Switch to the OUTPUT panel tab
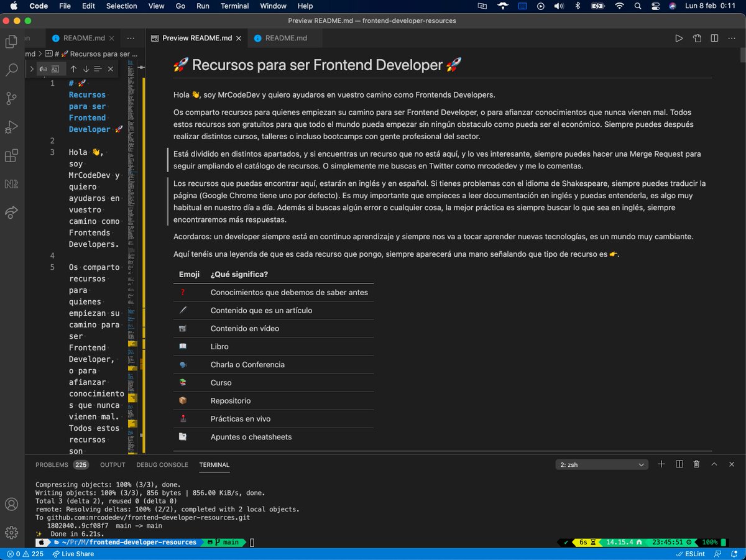The width and height of the screenshot is (746, 560). point(113,465)
